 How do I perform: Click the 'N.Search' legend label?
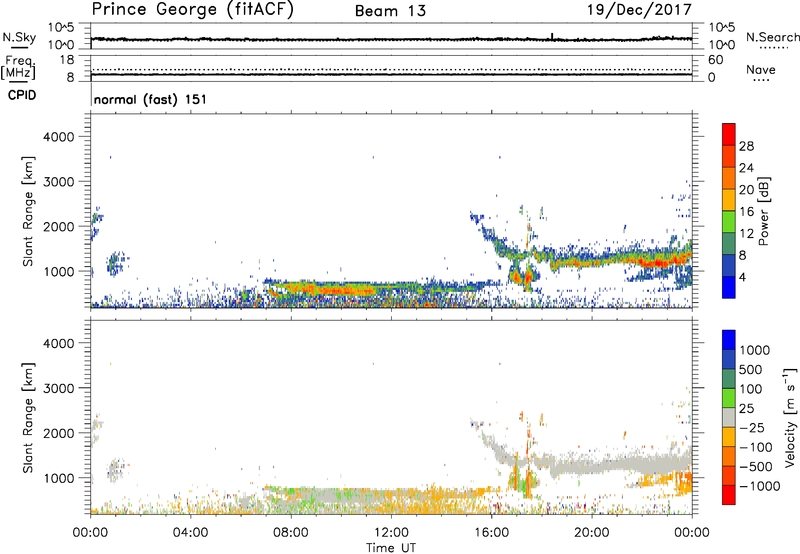point(772,37)
